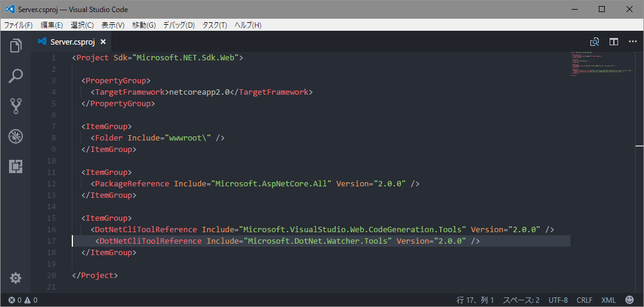Open the 編集(E) menu
The width and height of the screenshot is (644, 307).
click(52, 25)
